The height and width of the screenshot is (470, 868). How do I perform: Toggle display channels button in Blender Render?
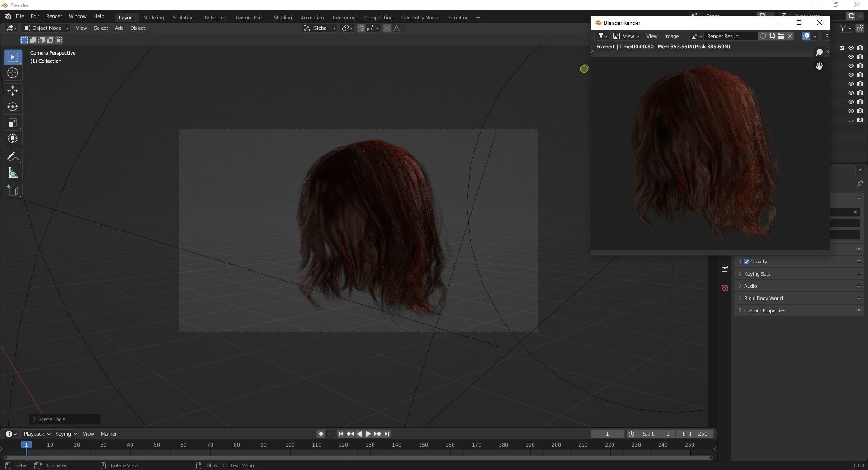coord(806,36)
